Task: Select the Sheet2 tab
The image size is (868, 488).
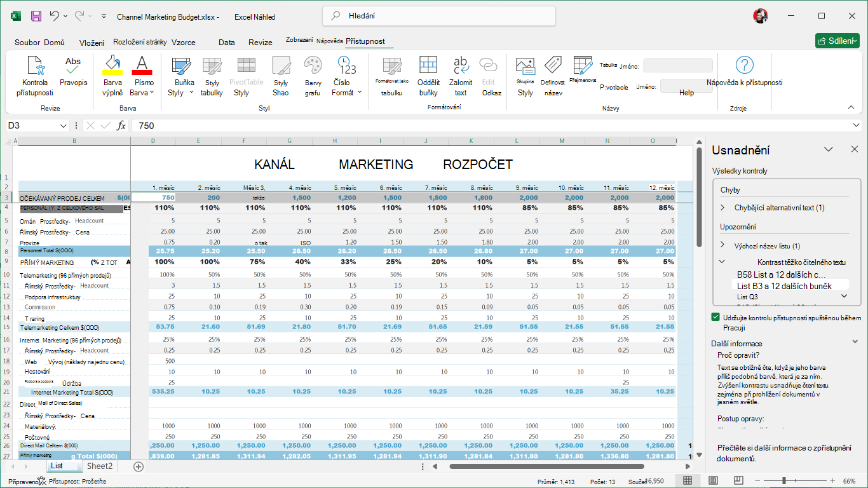Action: (x=100, y=466)
